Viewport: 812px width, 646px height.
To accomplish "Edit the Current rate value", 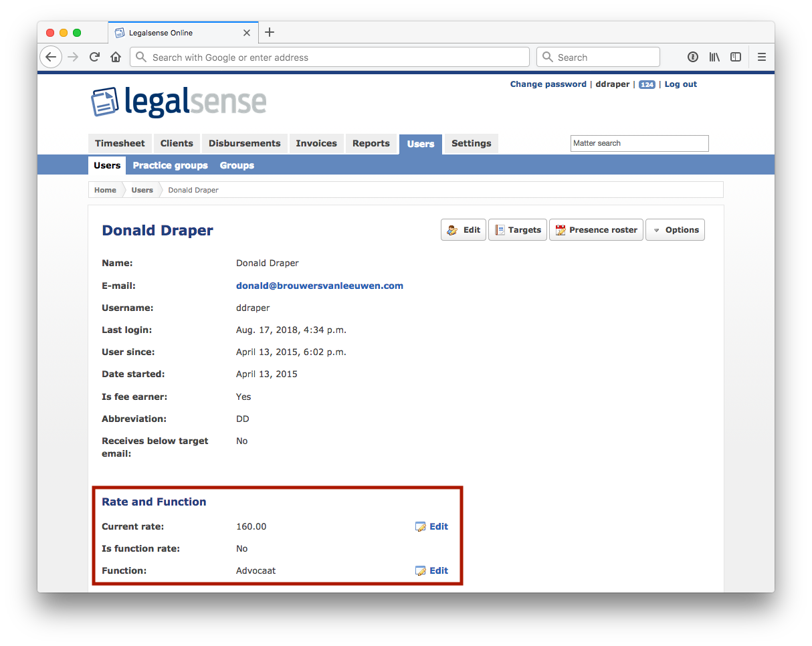I will (x=432, y=526).
